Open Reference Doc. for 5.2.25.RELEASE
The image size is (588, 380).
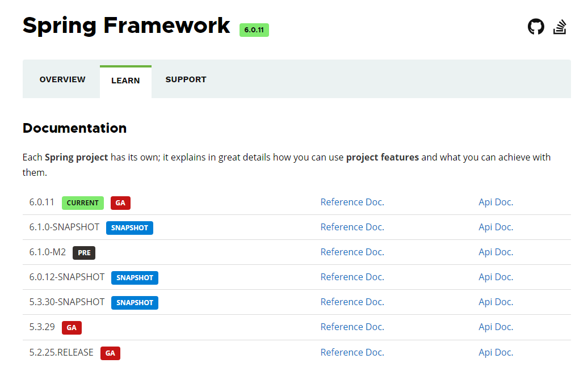(x=352, y=352)
